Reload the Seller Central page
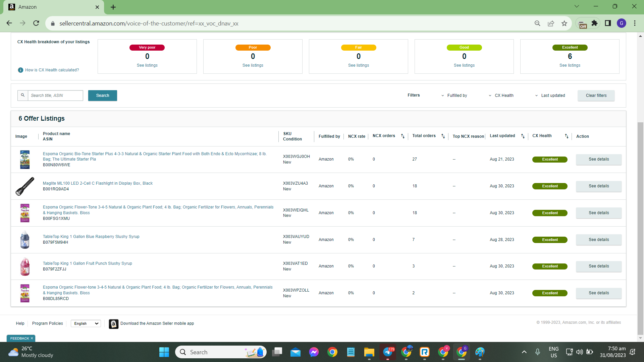Image resolution: width=644 pixels, height=362 pixels. 36,23
